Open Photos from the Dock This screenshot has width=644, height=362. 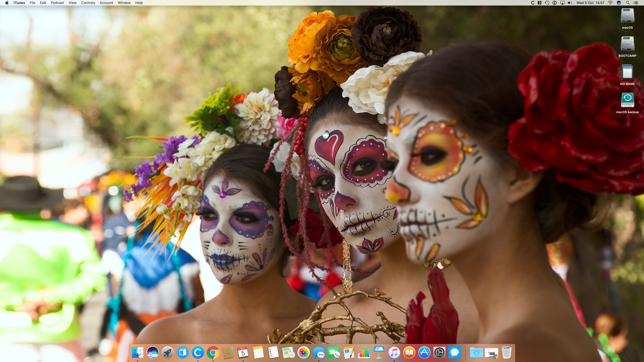(304, 352)
